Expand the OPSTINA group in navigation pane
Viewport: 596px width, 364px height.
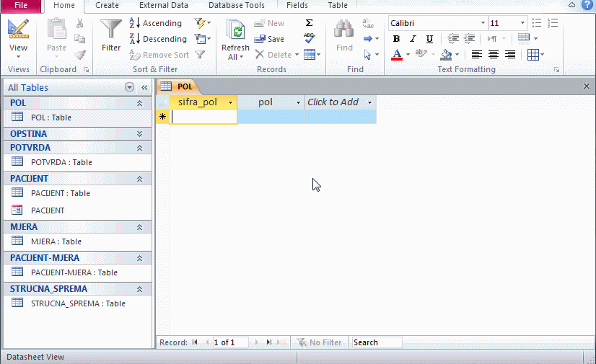click(140, 134)
